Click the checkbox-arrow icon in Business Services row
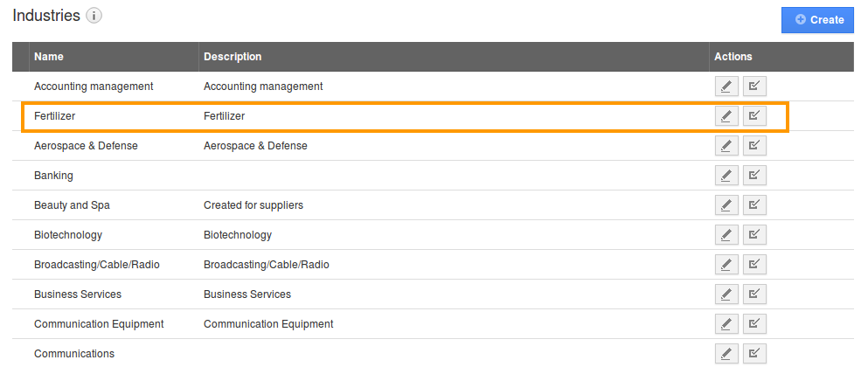The width and height of the screenshot is (868, 367). (754, 294)
